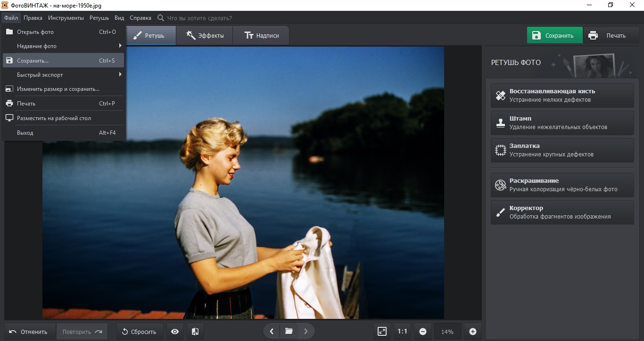Click the zoom in plus icon
This screenshot has height=341, width=644.
pyautogui.click(x=473, y=332)
